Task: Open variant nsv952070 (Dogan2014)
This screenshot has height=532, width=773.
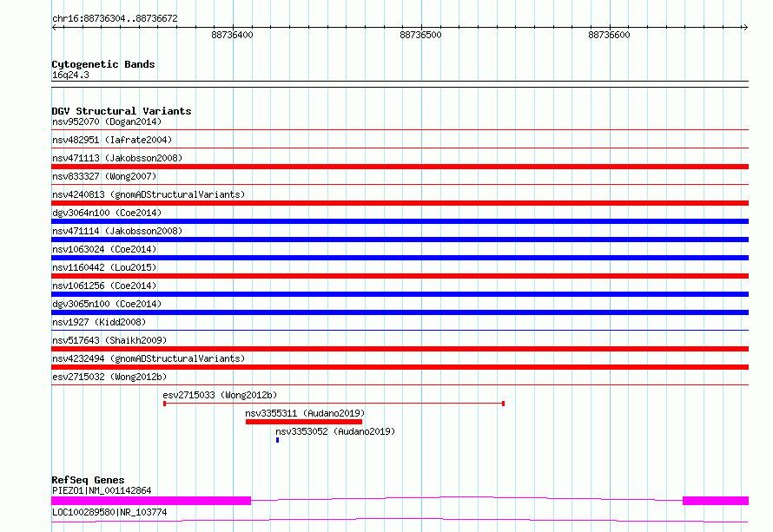Action: 107,122
